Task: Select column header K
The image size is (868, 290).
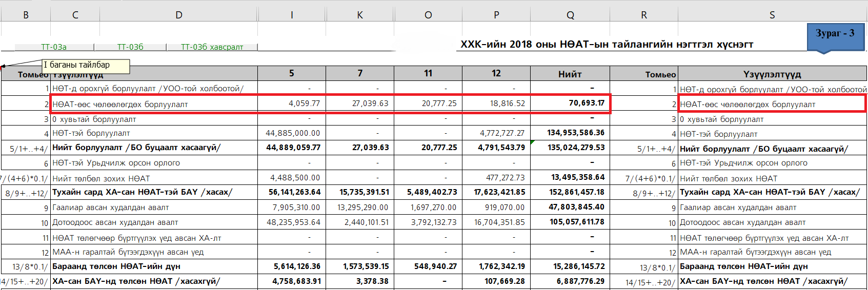Action: coord(360,15)
